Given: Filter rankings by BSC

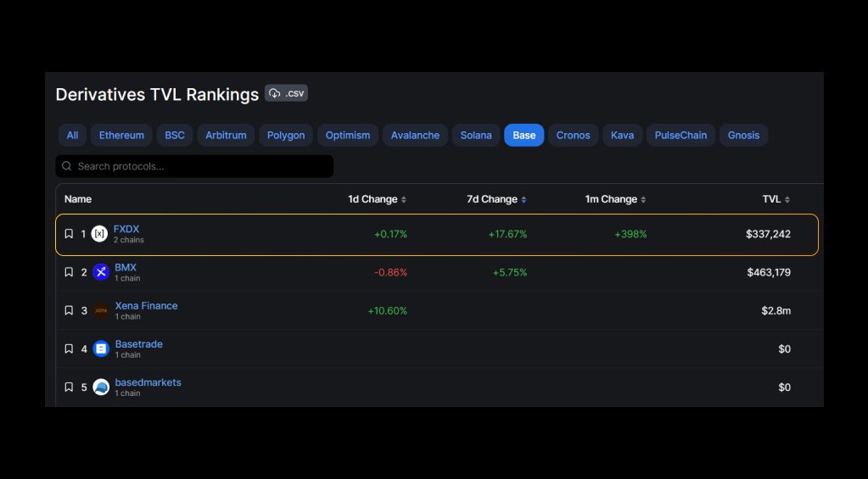Looking at the screenshot, I should (175, 135).
